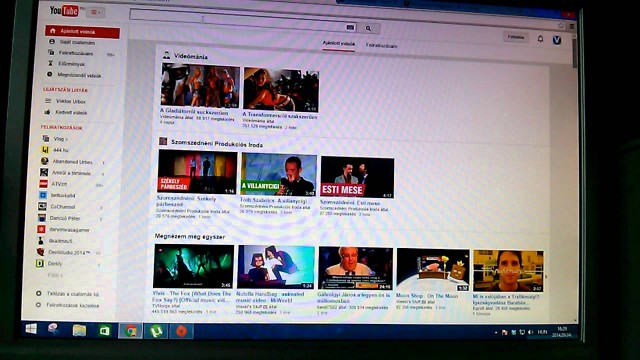
Task: Show hidden tray icons arrow
Action: (x=496, y=333)
